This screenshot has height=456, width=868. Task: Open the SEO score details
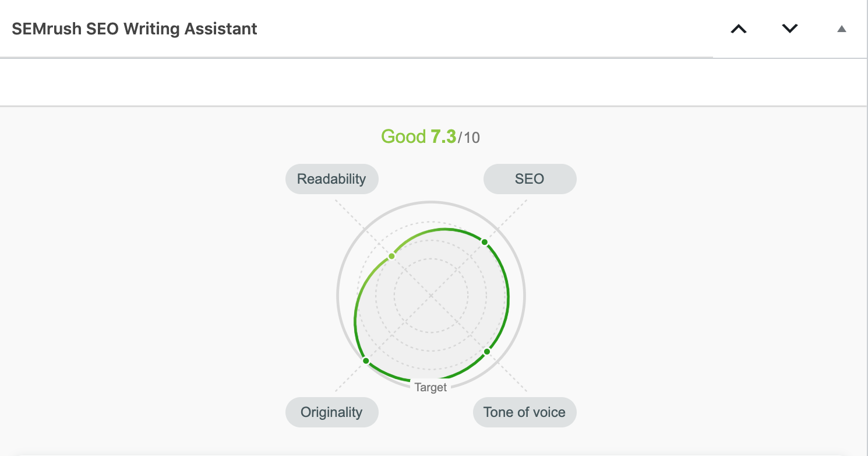click(530, 179)
